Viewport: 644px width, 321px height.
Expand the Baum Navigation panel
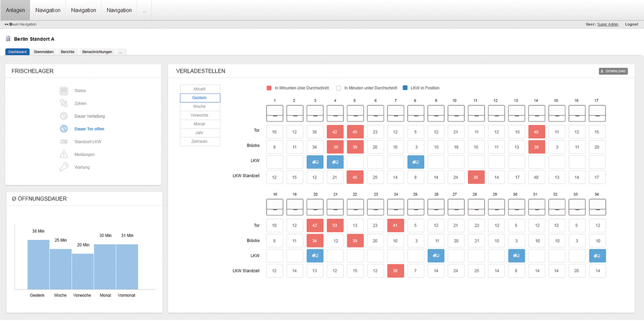click(20, 24)
